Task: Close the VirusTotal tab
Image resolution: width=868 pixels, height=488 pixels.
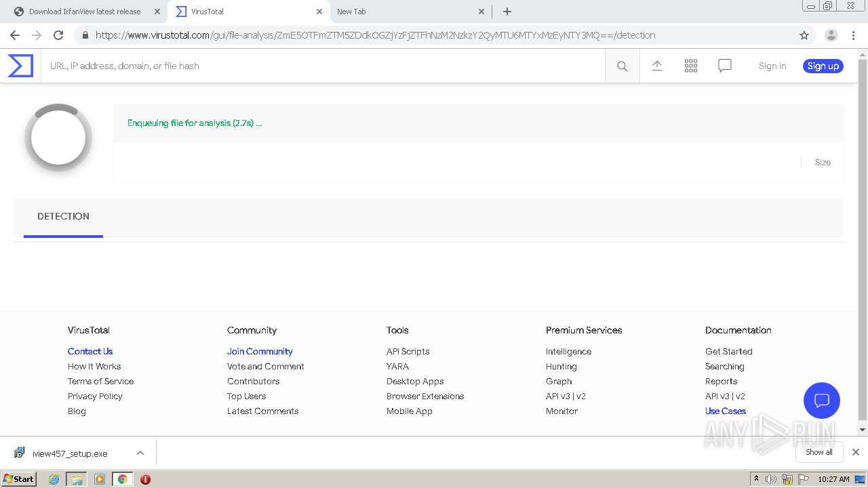Action: (x=319, y=12)
